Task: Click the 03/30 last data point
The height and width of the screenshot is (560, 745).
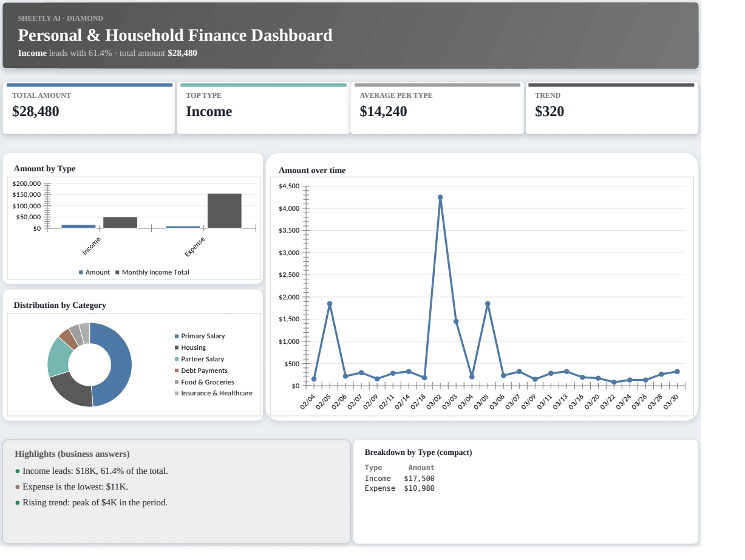Action: pos(677,372)
